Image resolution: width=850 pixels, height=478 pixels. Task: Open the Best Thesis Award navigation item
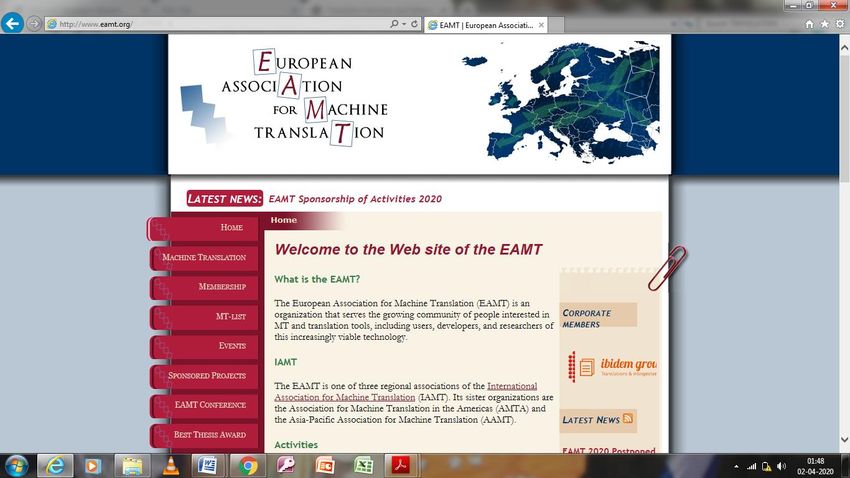click(204, 435)
